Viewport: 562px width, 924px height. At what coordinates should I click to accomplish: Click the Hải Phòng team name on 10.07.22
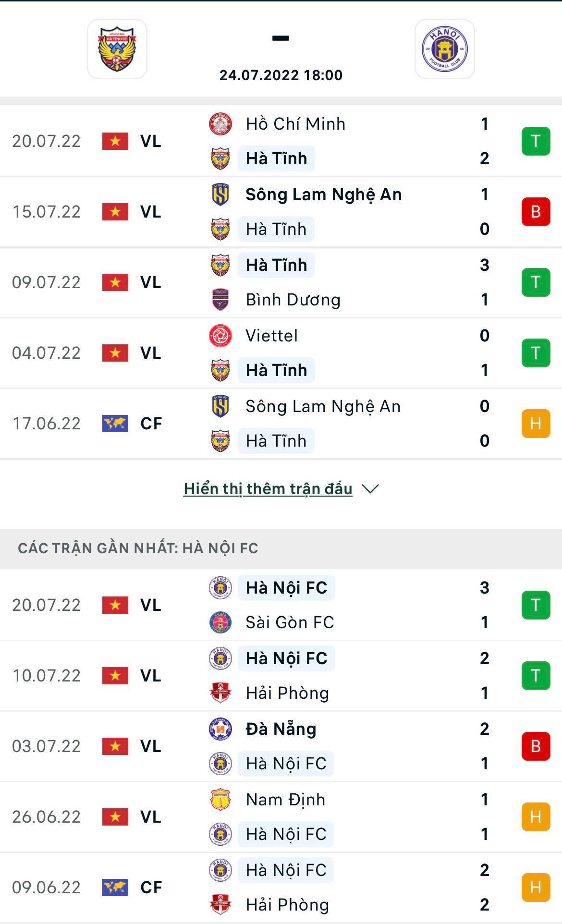(x=287, y=693)
